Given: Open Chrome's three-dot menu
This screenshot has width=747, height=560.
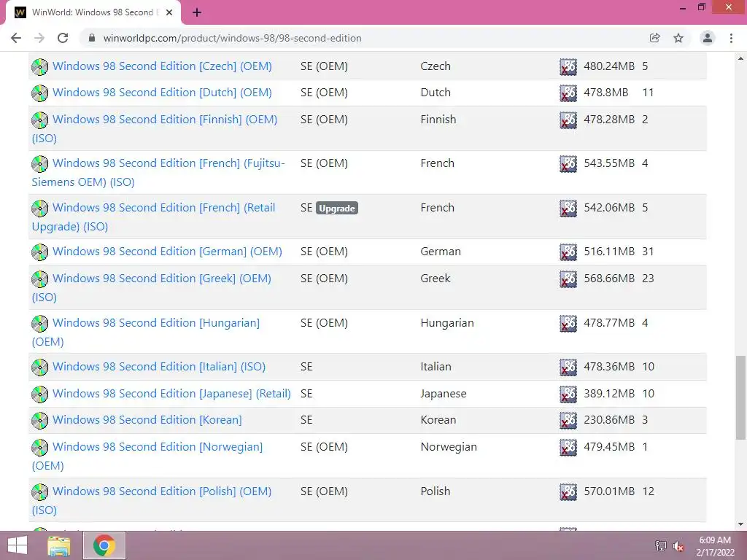Looking at the screenshot, I should 731,38.
